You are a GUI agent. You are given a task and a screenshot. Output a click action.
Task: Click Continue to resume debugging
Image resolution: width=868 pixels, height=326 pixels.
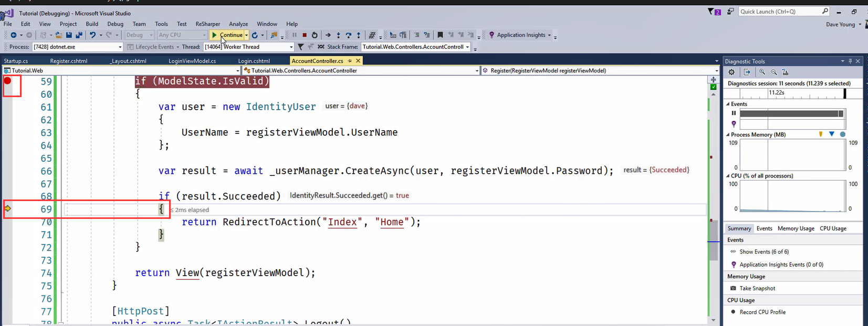[227, 35]
